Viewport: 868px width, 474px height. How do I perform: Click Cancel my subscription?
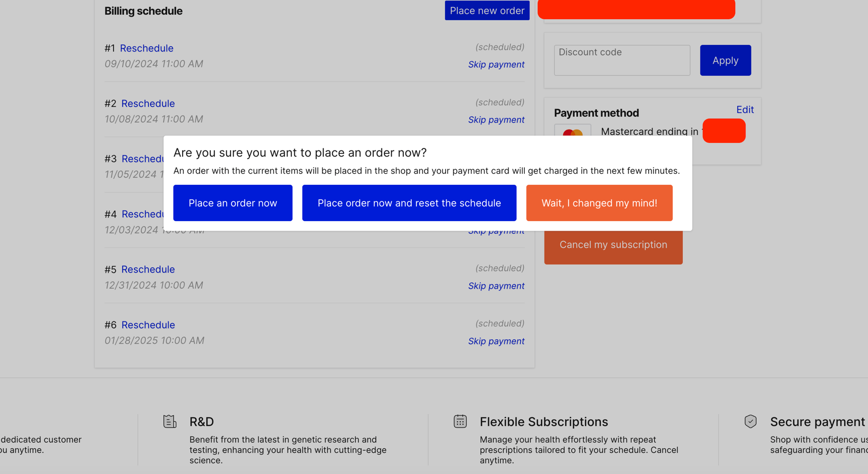[x=613, y=244]
